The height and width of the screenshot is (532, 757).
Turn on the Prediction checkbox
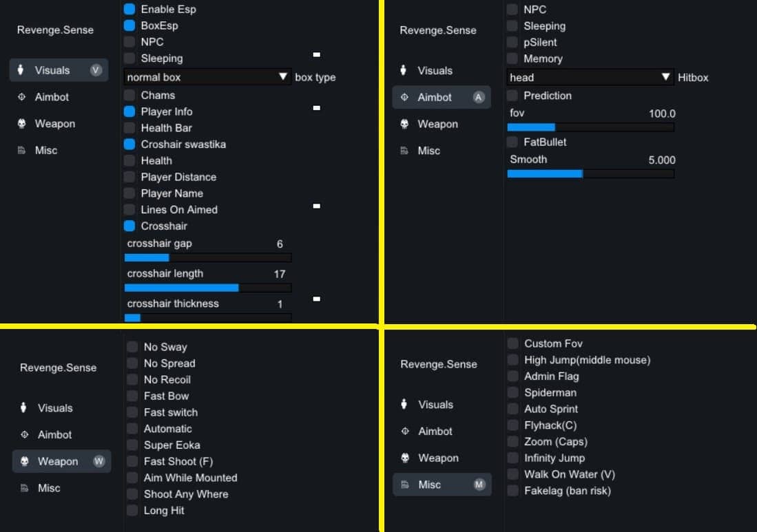(512, 96)
